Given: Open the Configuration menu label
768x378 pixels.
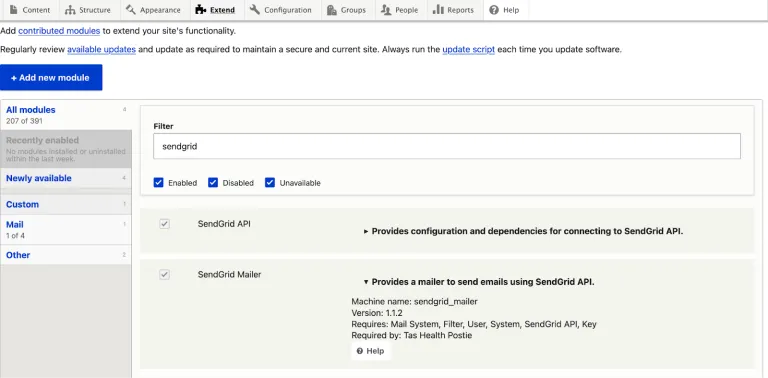Looking at the screenshot, I should click(288, 10).
